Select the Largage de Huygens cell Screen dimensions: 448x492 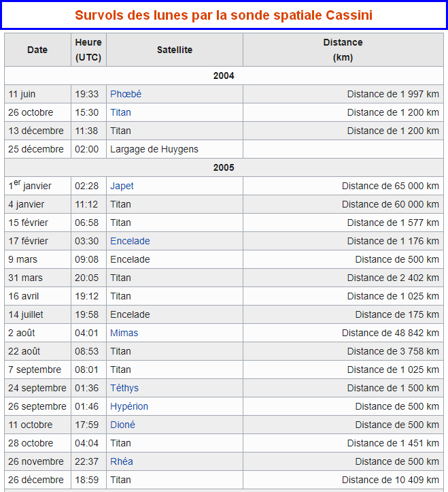175,149
